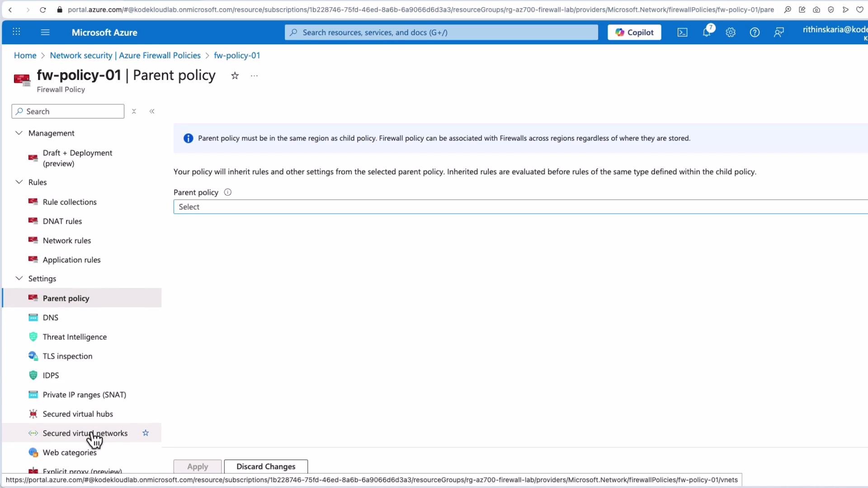Screen dimensions: 868x488
Task: Click the Apply button
Action: 198,467
